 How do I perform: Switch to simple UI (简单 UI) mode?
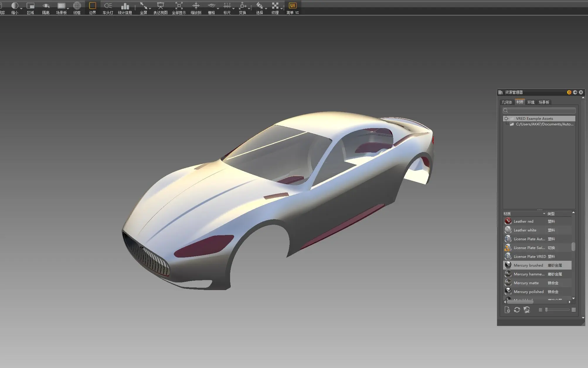coord(292,6)
